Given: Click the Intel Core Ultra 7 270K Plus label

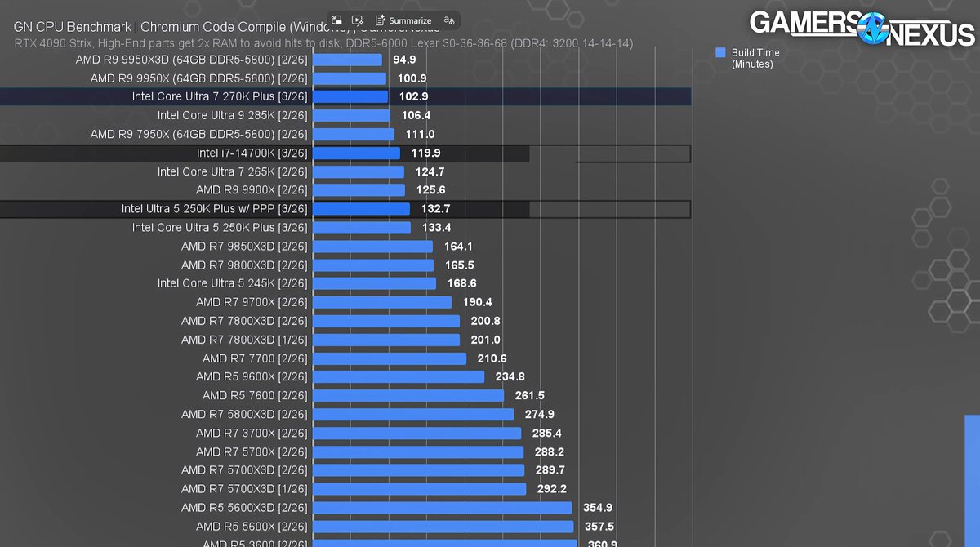Looking at the screenshot, I should tap(220, 96).
